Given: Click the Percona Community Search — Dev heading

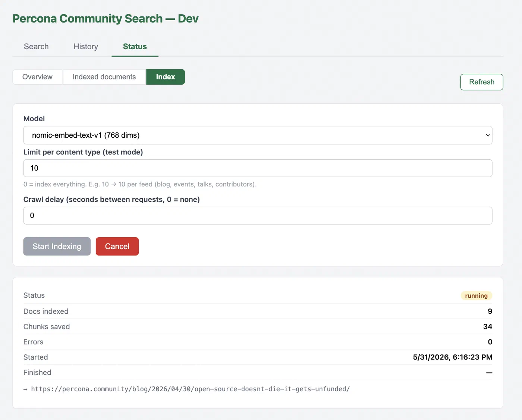Looking at the screenshot, I should 106,19.
